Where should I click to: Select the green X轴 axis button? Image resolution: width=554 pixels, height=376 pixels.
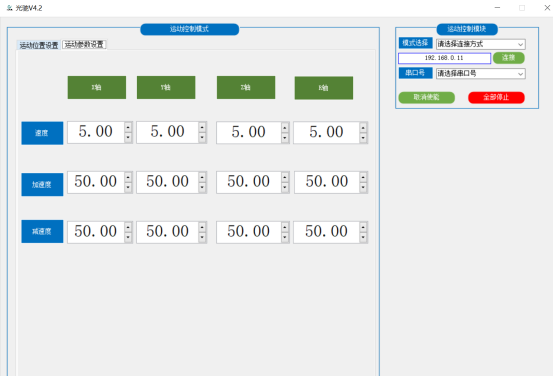pos(97,87)
